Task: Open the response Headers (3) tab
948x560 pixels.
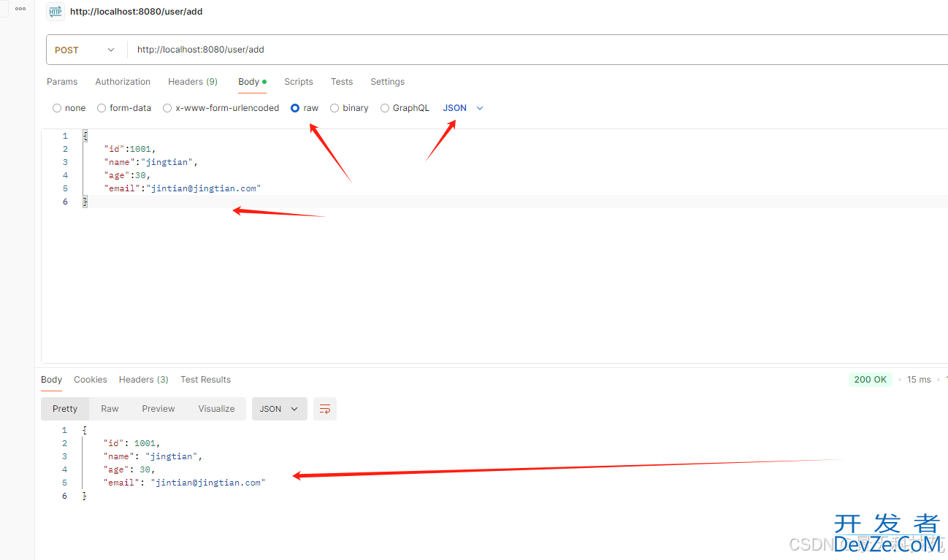Action: pyautogui.click(x=144, y=380)
